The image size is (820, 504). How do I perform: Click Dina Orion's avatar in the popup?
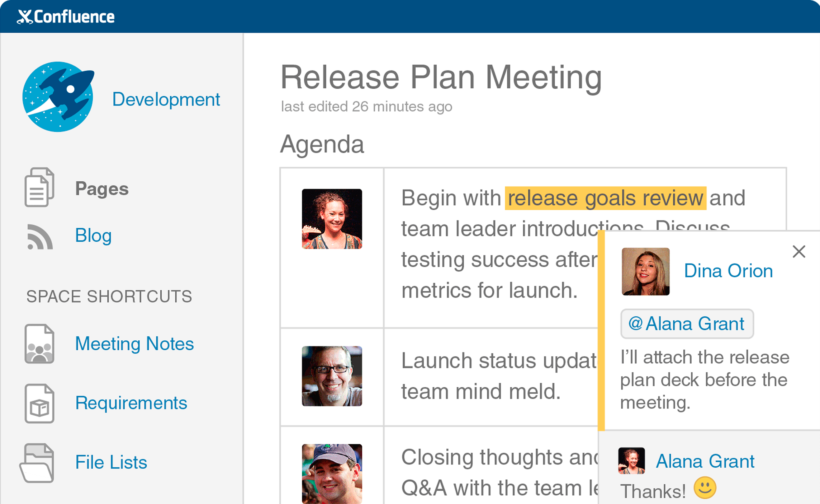click(646, 272)
